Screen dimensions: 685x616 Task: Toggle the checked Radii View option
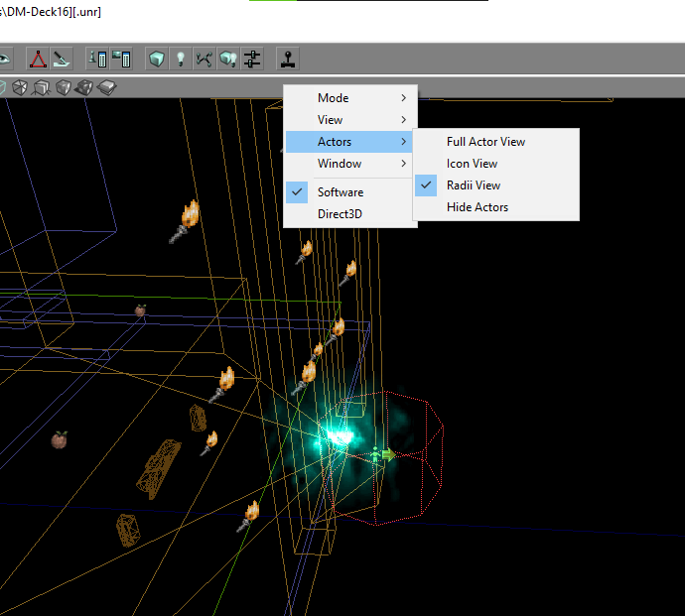click(x=474, y=185)
